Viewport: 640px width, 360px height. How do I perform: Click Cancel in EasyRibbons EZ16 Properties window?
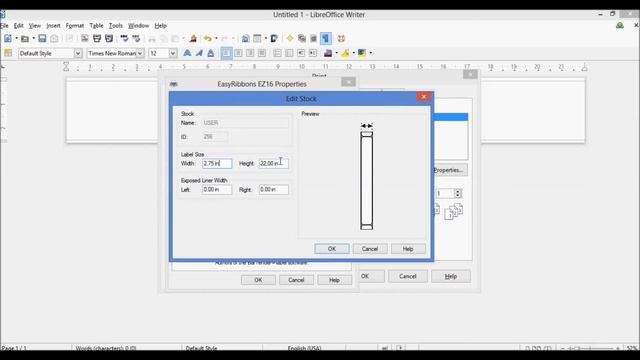(x=296, y=280)
